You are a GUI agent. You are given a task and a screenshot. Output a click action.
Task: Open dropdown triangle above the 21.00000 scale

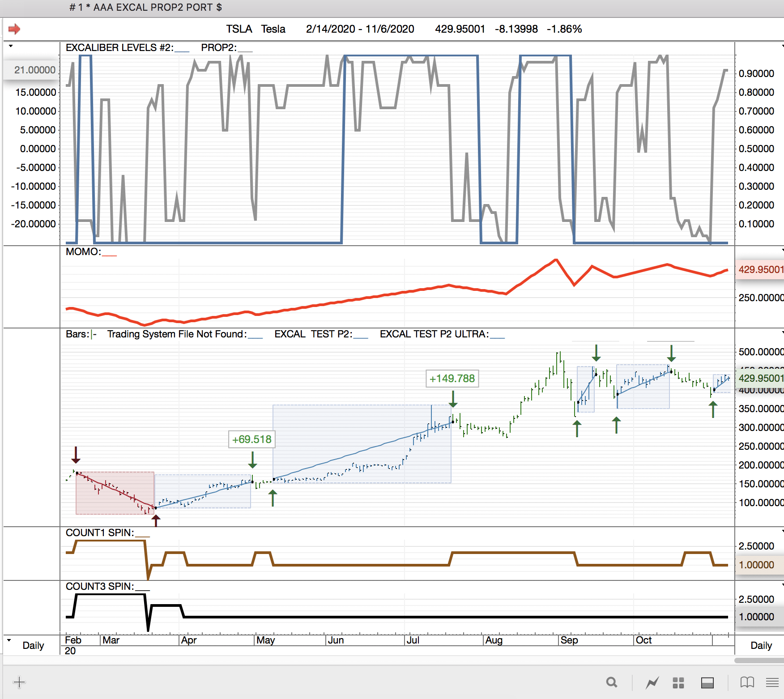(x=11, y=46)
